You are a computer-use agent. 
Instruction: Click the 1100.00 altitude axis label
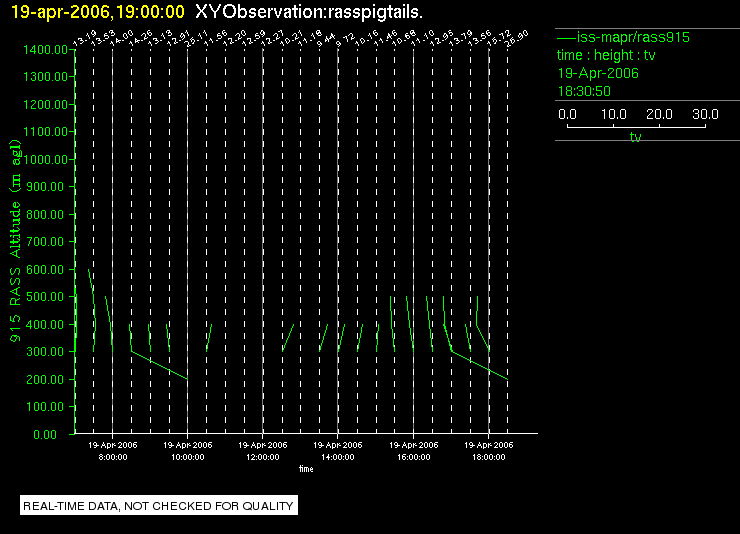45,132
